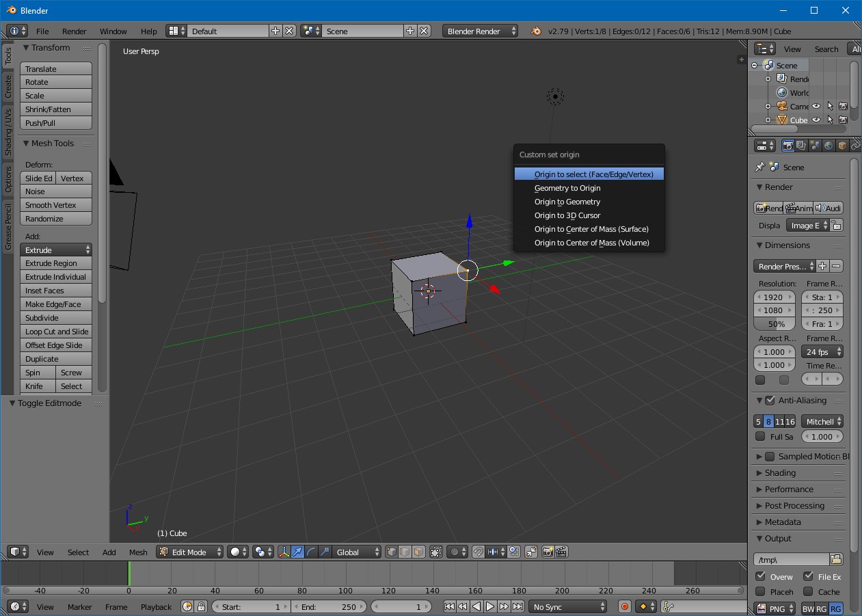This screenshot has width=862, height=616.
Task: Collapse the Scene tree in outliner
Action: 755,66
